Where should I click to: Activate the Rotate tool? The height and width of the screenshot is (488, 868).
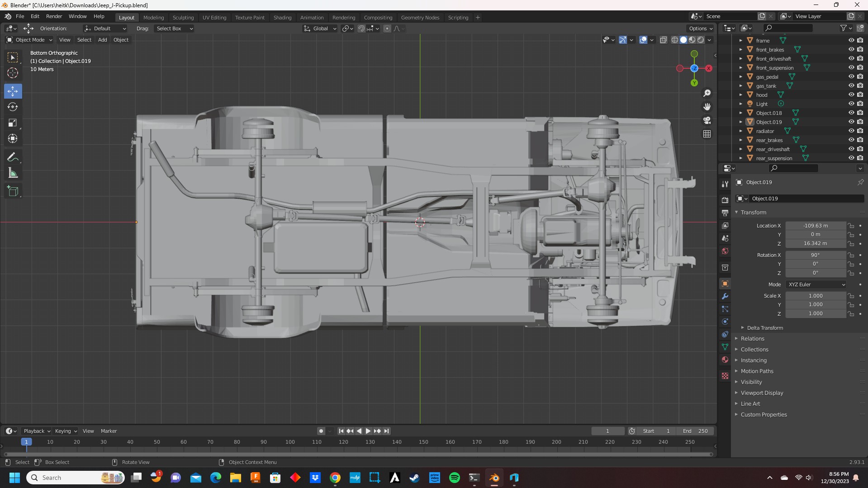click(13, 107)
